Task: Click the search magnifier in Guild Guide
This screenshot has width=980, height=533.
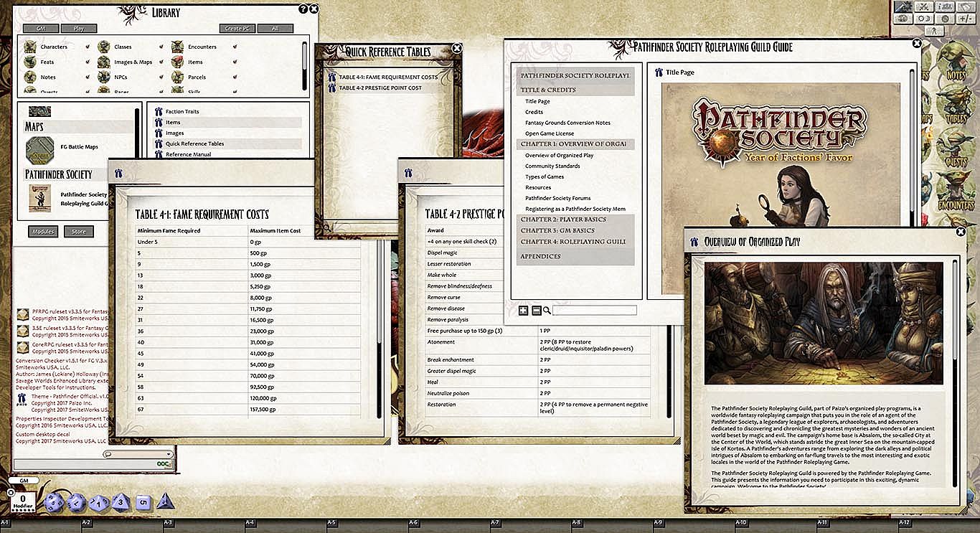Action: point(547,311)
